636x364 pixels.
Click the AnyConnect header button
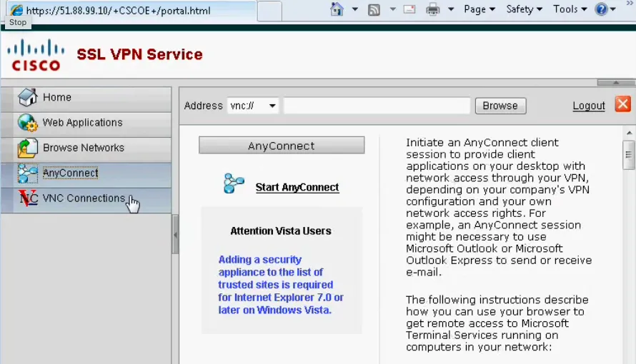pyautogui.click(x=282, y=146)
